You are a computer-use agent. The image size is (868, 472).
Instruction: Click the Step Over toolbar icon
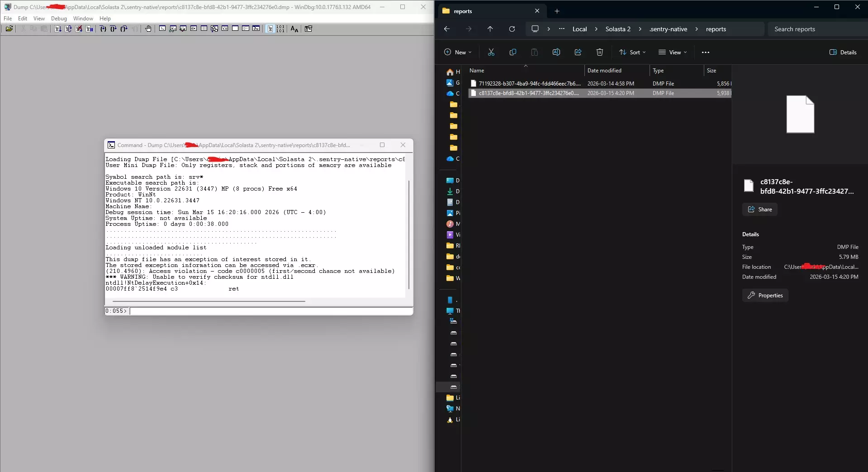[x=114, y=29]
